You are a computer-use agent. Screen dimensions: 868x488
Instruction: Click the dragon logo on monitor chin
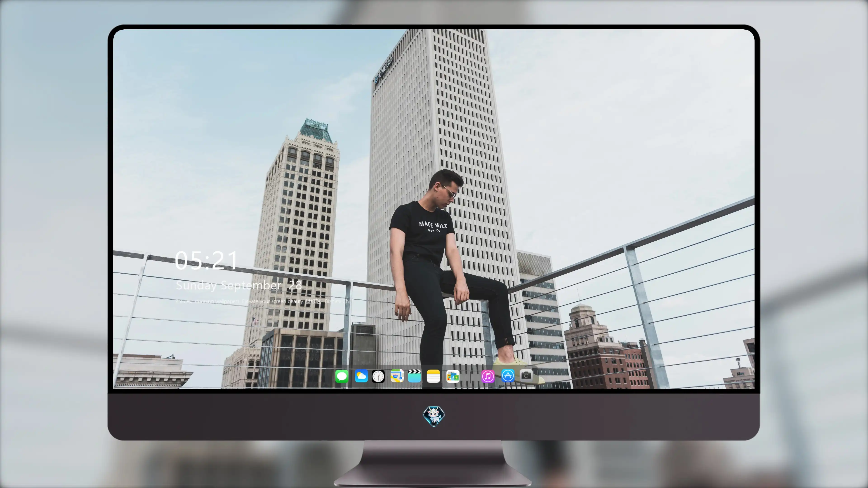click(x=434, y=416)
